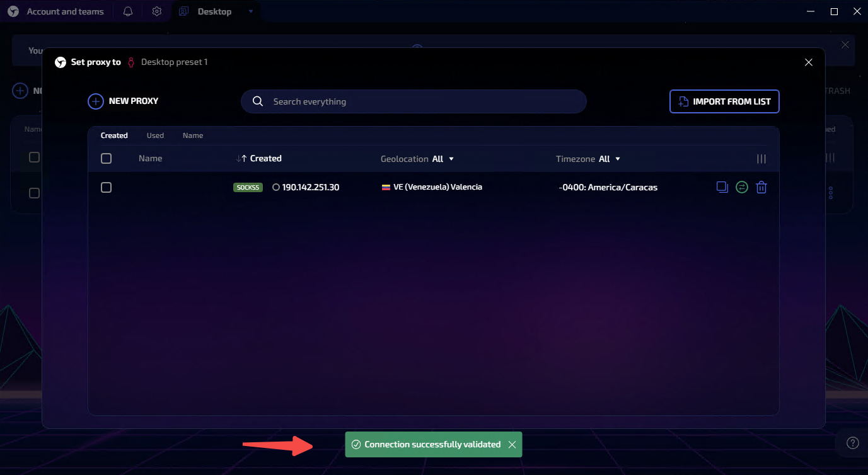Screen dimensions: 868x475
Task: Toggle the select-all proxies checkbox
Action: pos(106,159)
